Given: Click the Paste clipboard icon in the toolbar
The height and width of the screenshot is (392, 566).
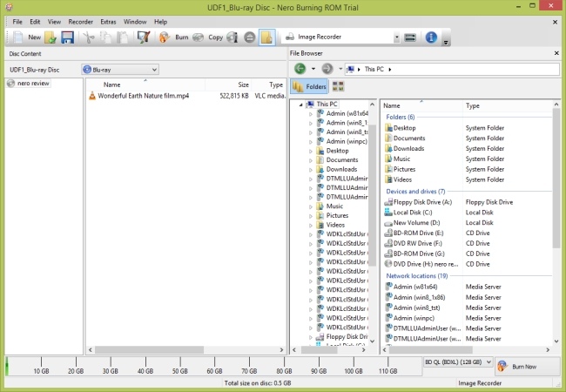Looking at the screenshot, I should click(x=123, y=37).
